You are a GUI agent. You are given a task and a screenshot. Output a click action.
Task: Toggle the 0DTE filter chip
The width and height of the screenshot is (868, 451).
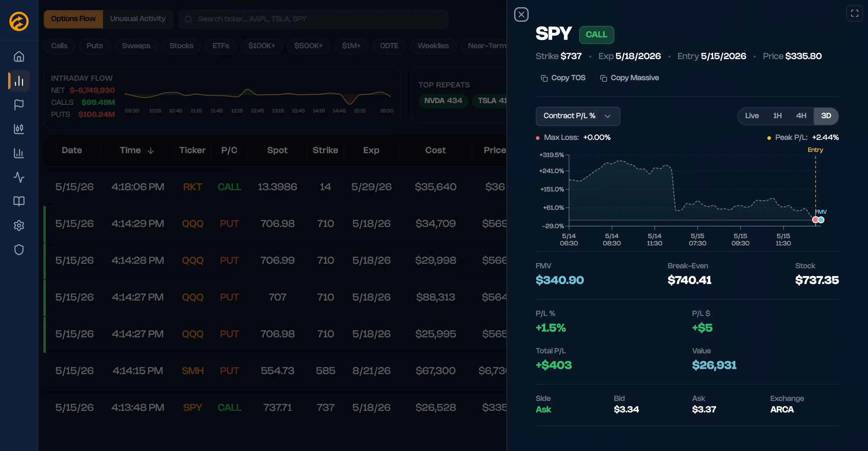389,46
